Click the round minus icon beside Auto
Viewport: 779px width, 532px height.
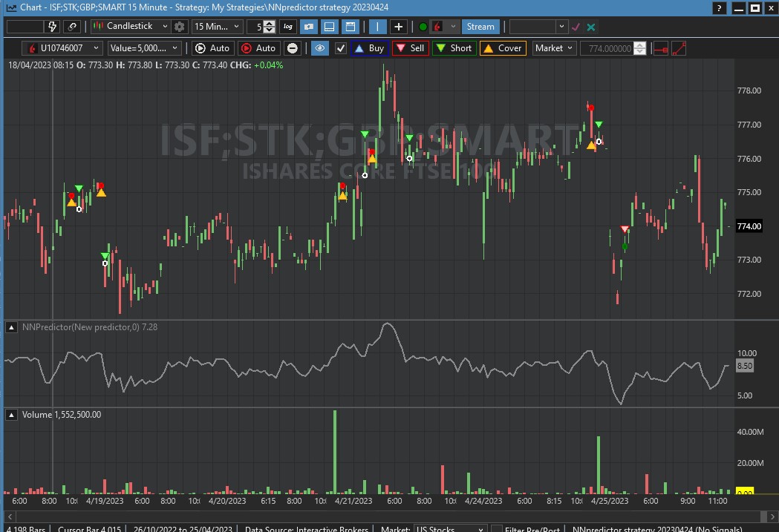point(293,48)
